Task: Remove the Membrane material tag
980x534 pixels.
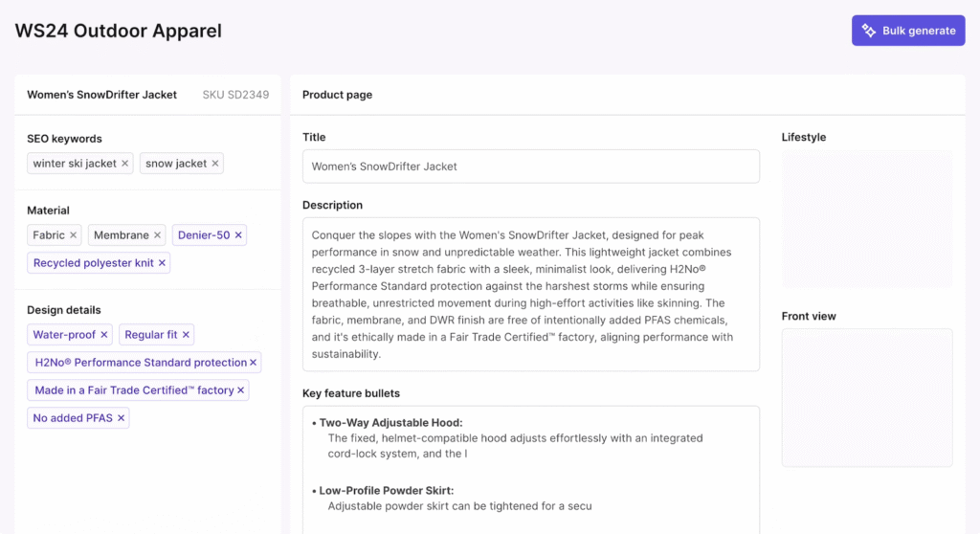Action: 157,235
